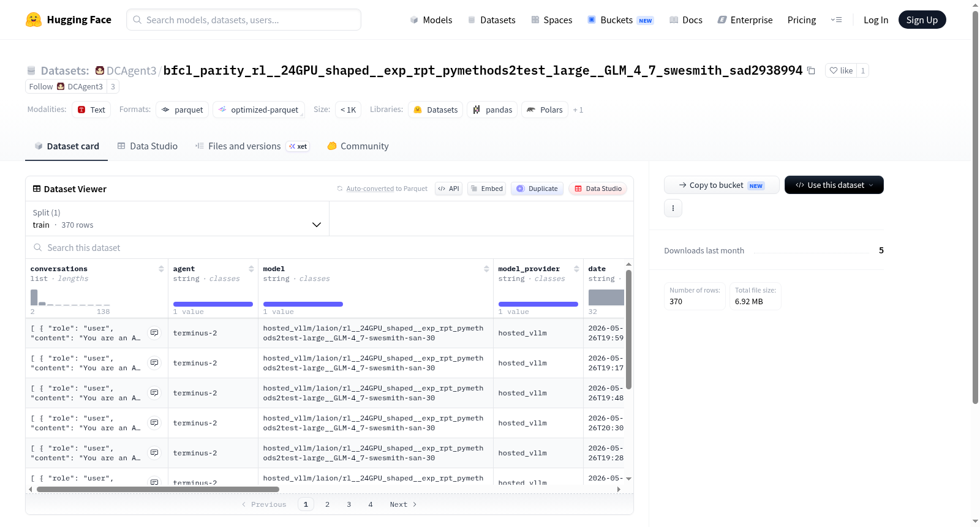This screenshot has height=527, width=980.
Task: Sort by the conversations column
Action: (x=161, y=269)
